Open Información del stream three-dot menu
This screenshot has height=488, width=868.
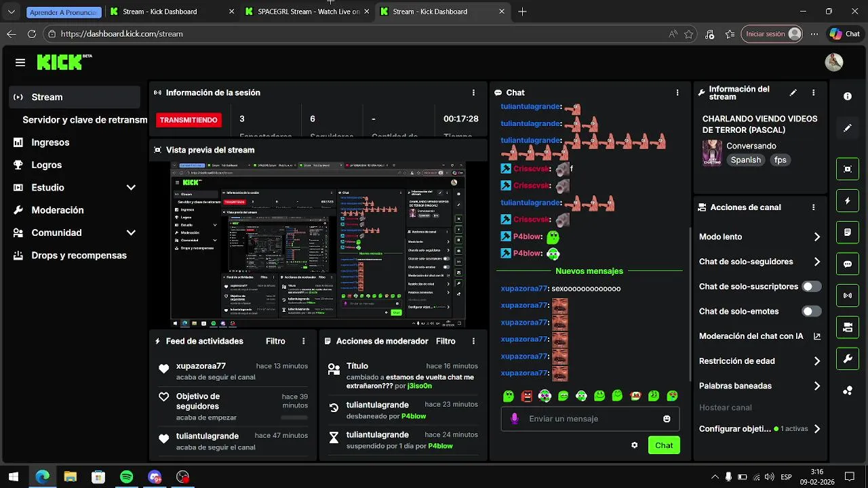tap(814, 93)
